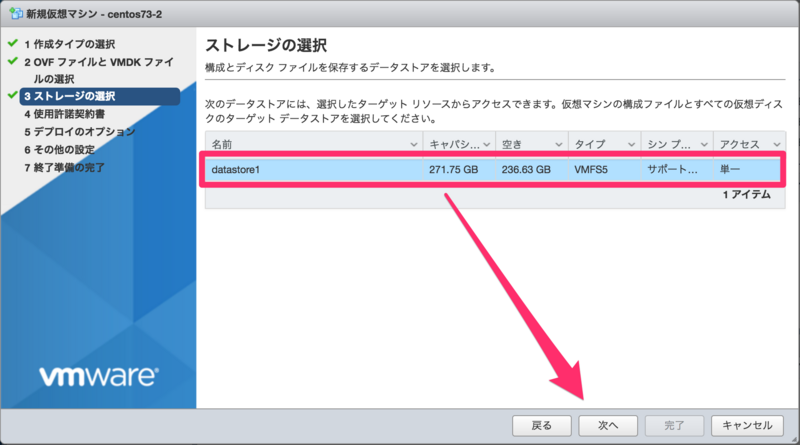Screen dimensions: 800x445
Task: Click the disabled 完了 finish button
Action: [674, 426]
